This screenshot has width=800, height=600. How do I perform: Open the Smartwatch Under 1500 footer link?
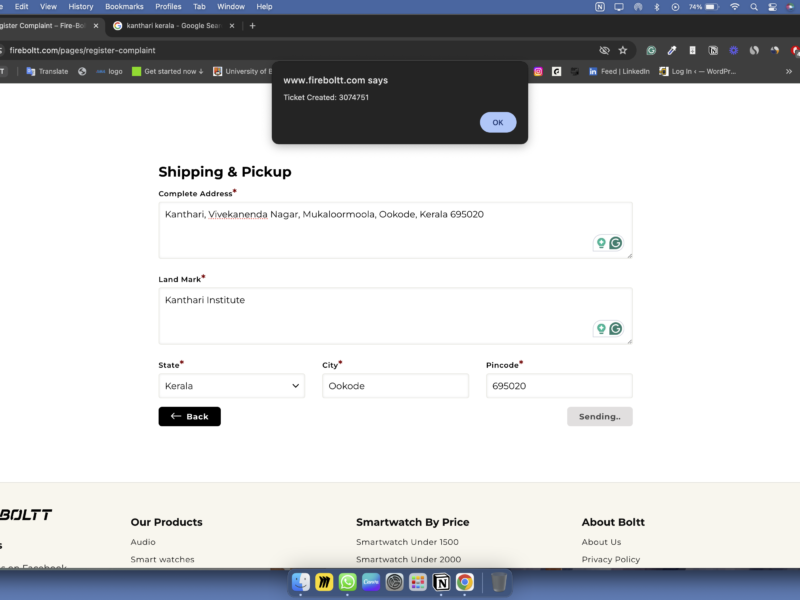pyautogui.click(x=407, y=542)
